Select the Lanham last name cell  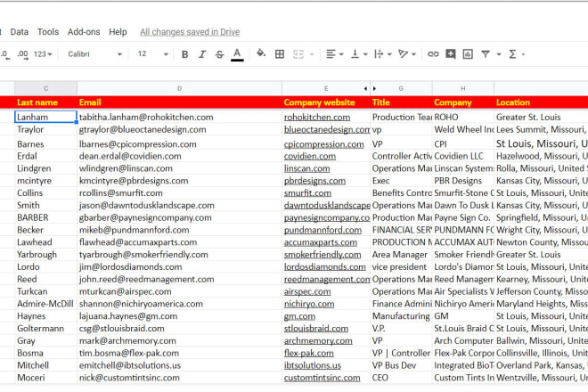[x=45, y=117]
